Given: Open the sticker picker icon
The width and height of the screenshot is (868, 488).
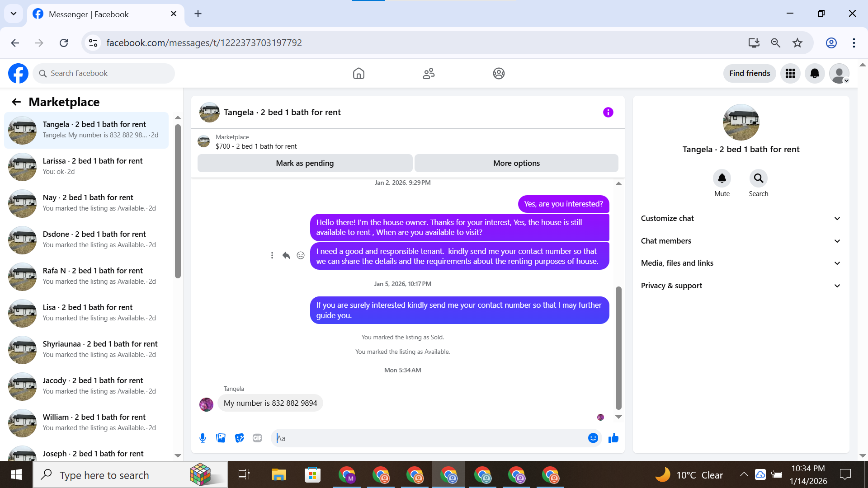Looking at the screenshot, I should click(239, 438).
